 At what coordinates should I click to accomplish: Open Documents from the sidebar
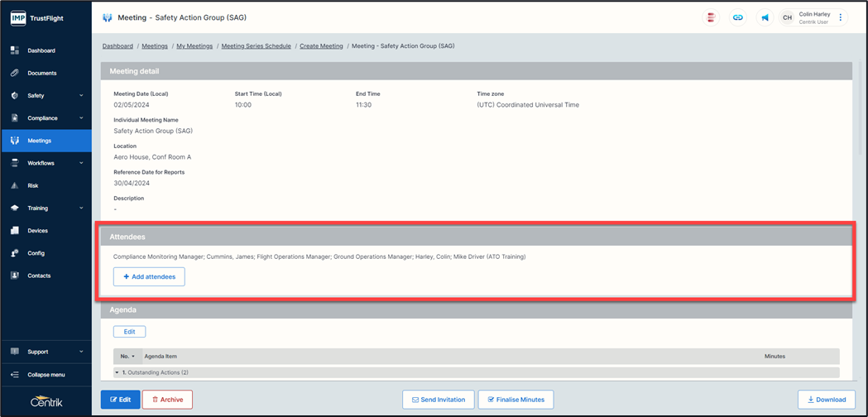pyautogui.click(x=41, y=73)
